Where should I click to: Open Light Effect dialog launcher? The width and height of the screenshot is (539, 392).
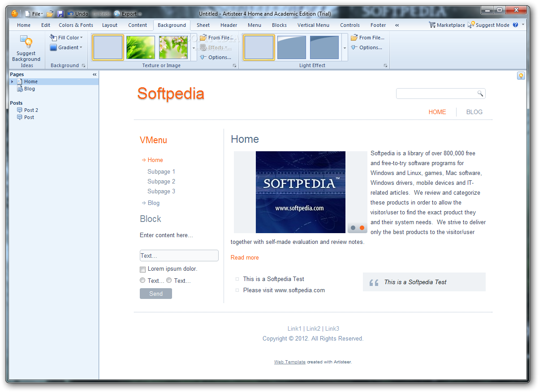[385, 66]
